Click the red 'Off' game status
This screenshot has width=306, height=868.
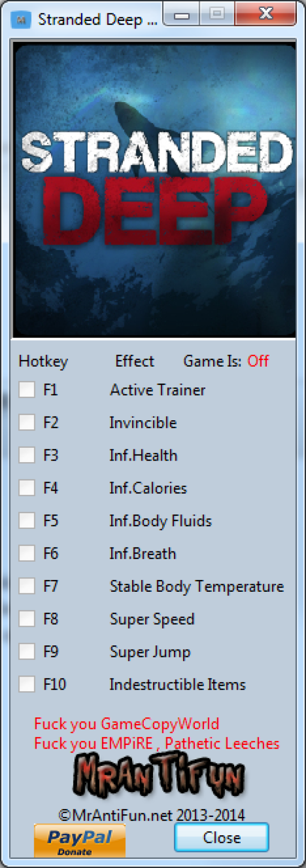(258, 361)
